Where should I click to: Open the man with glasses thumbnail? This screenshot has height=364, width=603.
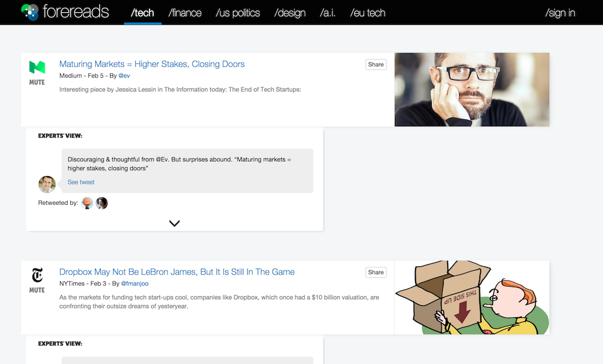pos(472,89)
